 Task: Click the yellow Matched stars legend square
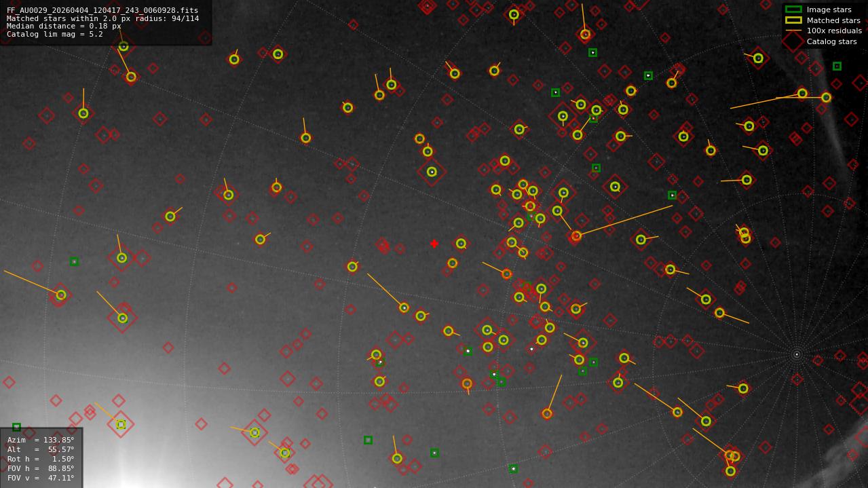[793, 20]
